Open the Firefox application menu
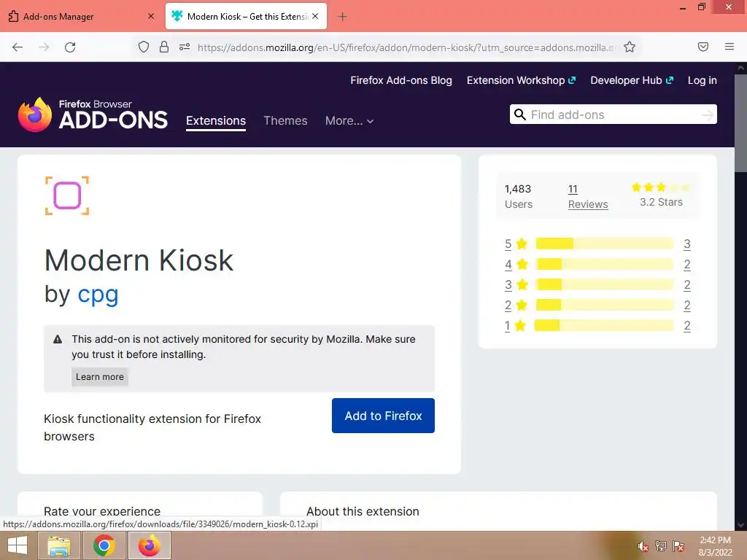The height and width of the screenshot is (560, 747). click(729, 47)
